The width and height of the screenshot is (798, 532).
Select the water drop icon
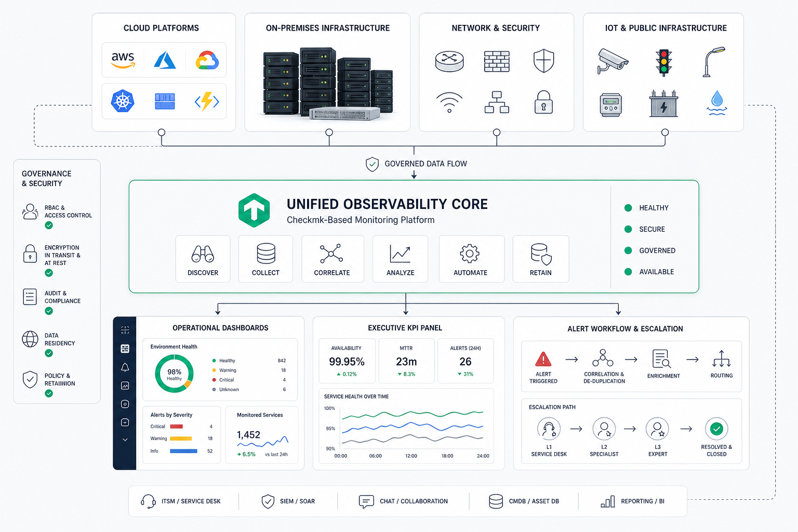pos(717,103)
